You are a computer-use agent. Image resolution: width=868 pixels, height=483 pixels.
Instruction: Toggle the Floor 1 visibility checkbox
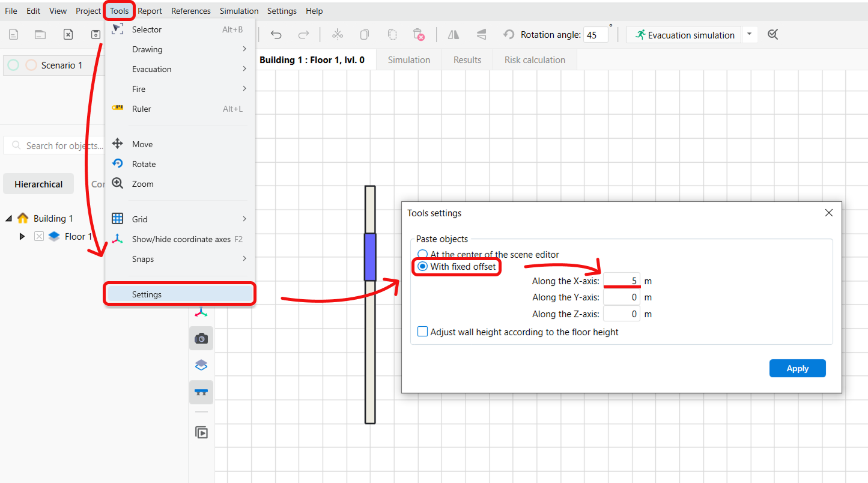pos(39,237)
